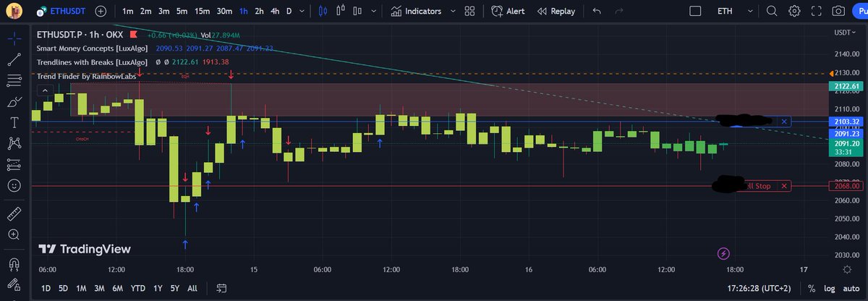Open the layout setup square icon
868x301 pixels.
point(695,12)
